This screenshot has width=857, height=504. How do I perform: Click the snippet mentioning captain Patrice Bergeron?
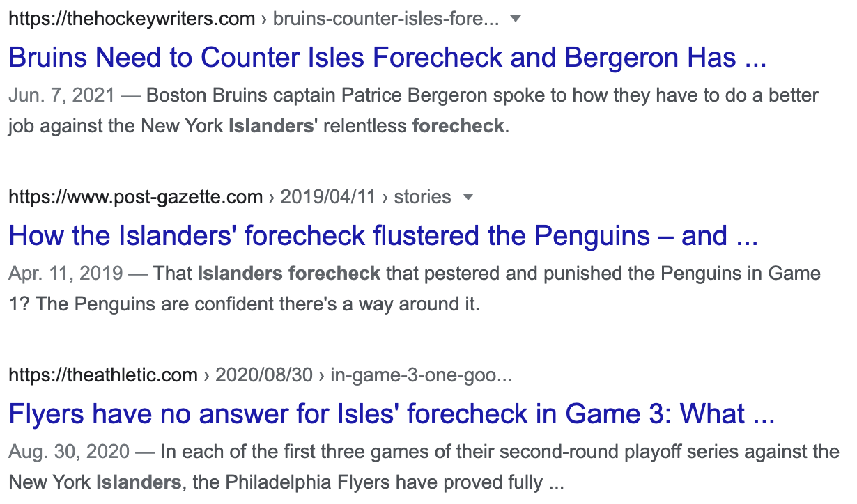(x=482, y=95)
